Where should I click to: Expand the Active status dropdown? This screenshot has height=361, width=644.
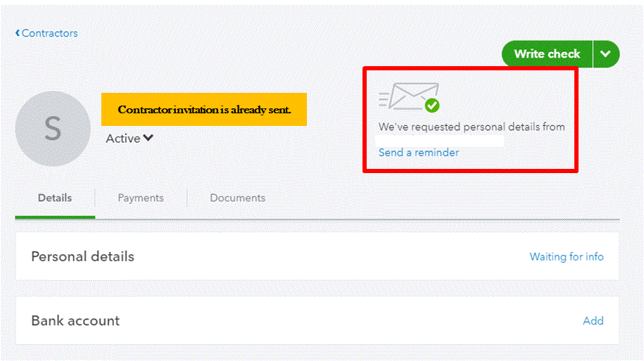click(130, 139)
